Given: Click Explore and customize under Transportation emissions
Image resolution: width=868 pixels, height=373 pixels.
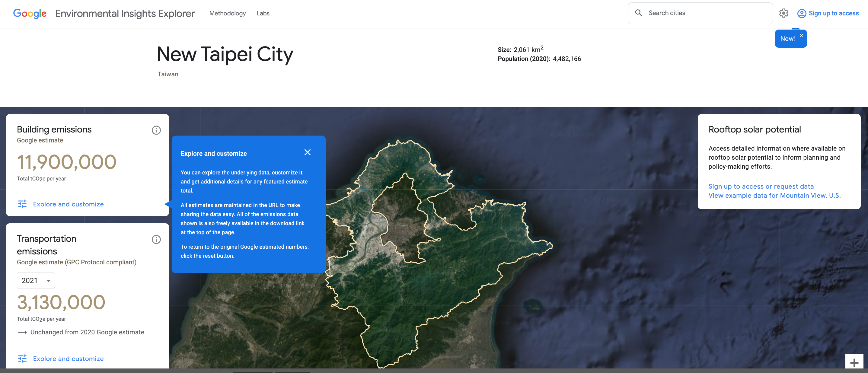Looking at the screenshot, I should point(68,359).
